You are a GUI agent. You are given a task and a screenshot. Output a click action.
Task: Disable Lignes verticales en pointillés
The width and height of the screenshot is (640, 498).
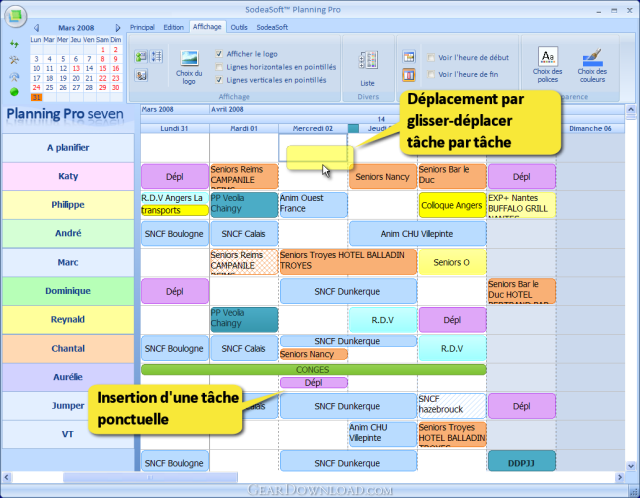click(219, 80)
